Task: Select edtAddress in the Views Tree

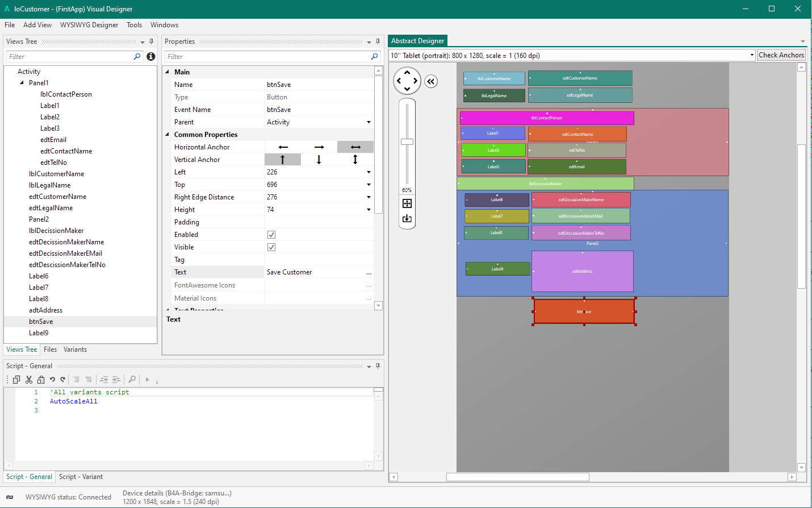Action: click(45, 310)
